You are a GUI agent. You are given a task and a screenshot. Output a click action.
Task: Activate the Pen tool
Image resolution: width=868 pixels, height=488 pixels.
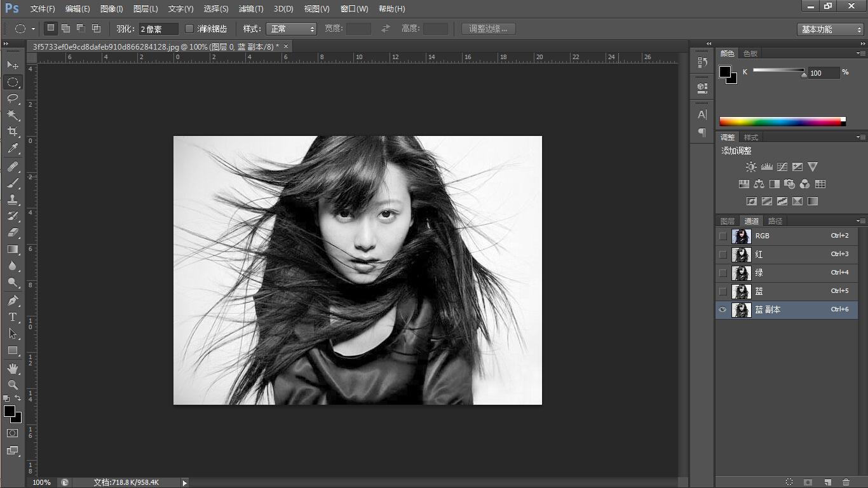13,301
